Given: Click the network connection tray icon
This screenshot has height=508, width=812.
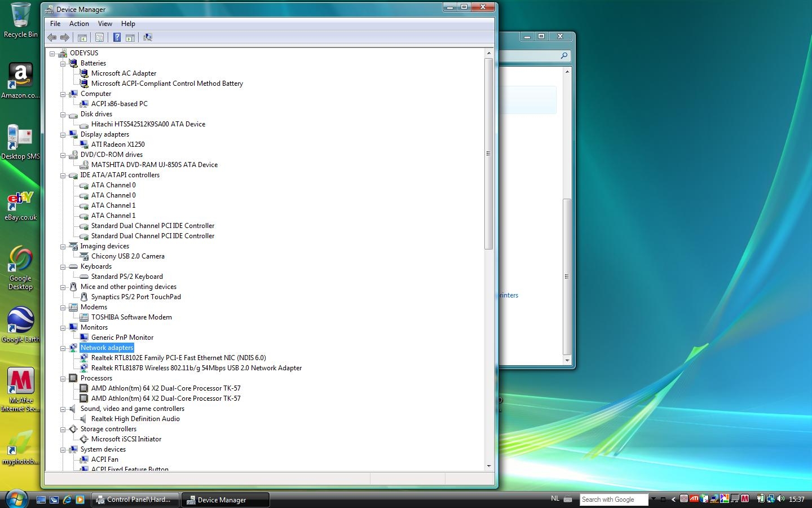Looking at the screenshot, I should [770, 498].
